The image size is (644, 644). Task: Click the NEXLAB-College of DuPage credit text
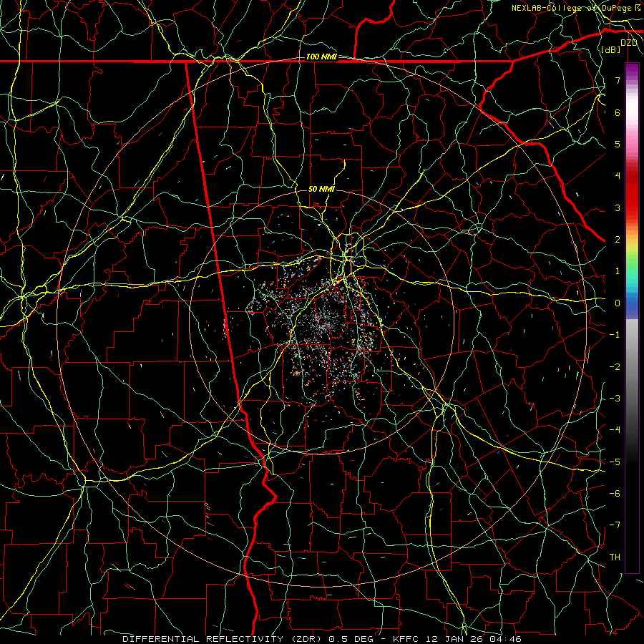[575, 8]
